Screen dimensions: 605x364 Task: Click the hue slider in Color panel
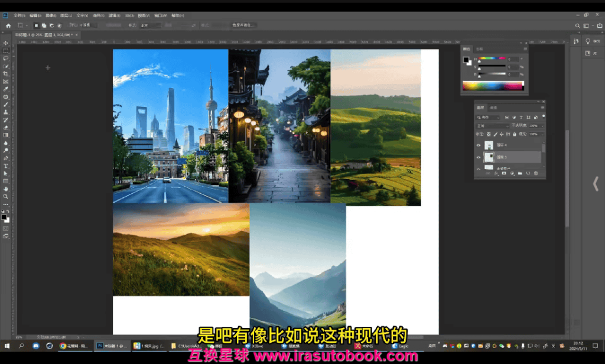point(492,58)
